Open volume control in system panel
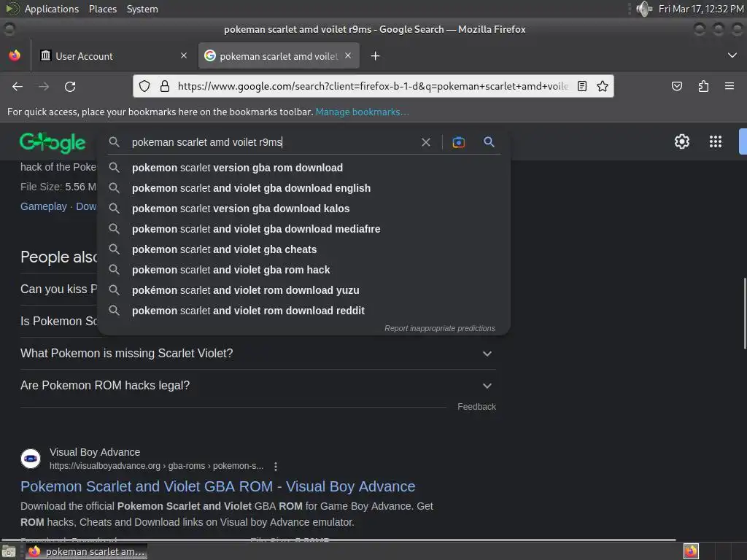The image size is (747, 560). point(643,9)
